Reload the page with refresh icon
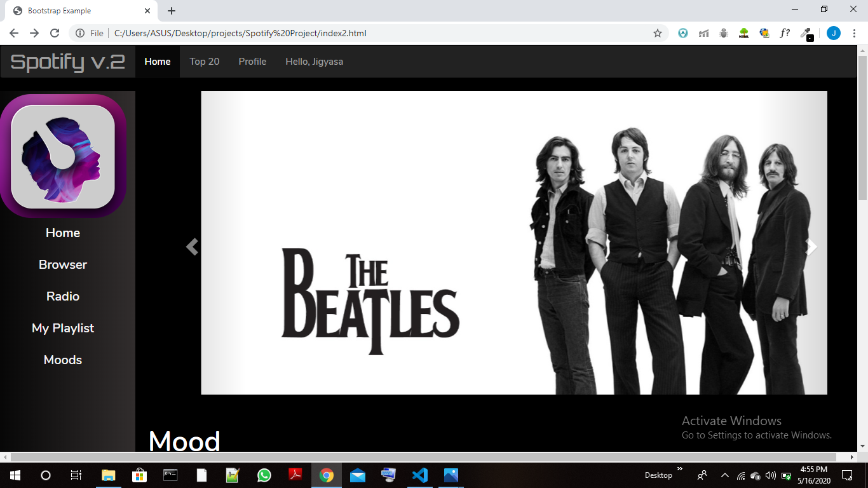This screenshot has width=868, height=488. 55,33
